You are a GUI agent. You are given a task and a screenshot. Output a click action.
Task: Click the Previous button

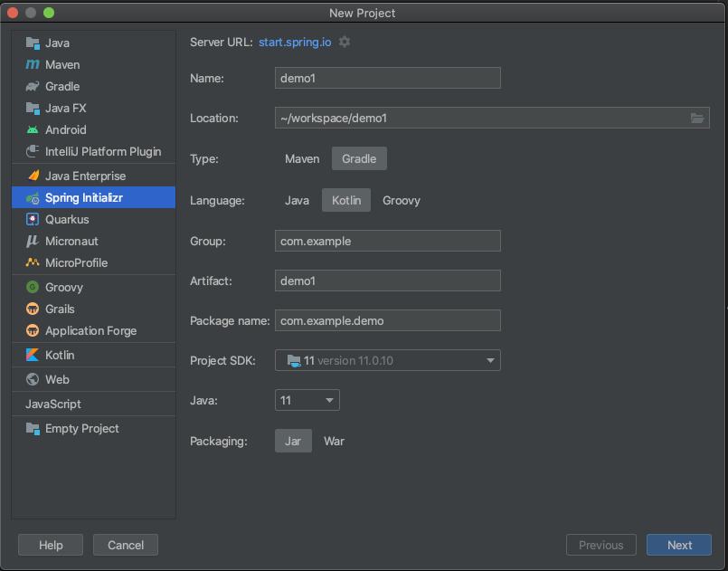point(600,545)
